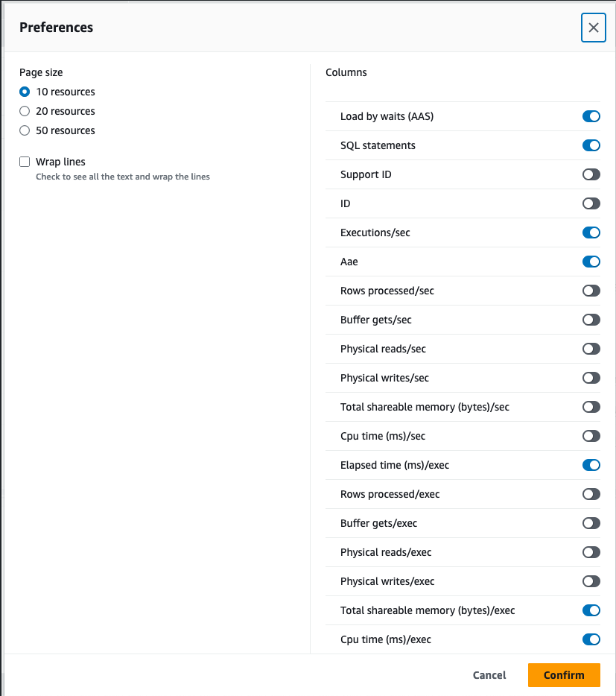Enable the Wrap lines checkbox
This screenshot has height=696, width=616.
tap(25, 162)
